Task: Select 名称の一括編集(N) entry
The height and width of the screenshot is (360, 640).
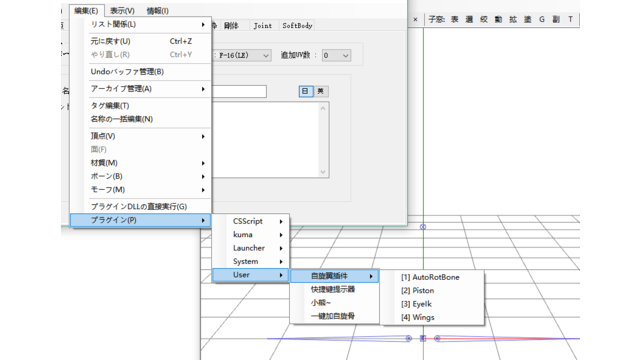Action: coord(141,119)
